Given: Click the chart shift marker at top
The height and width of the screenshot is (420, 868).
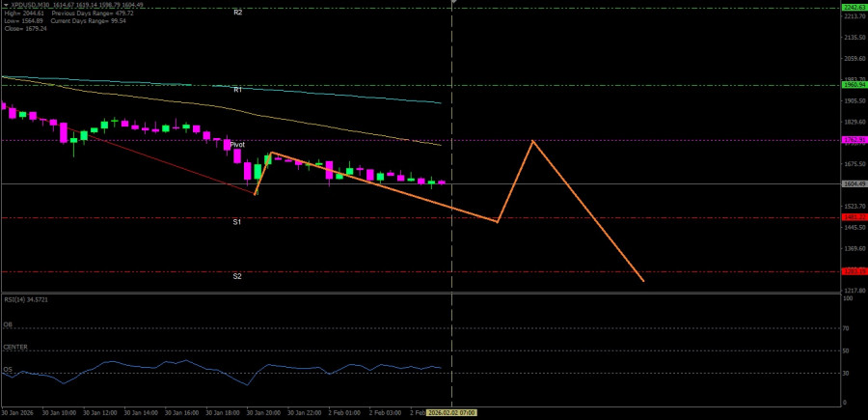Looking at the screenshot, I should point(452,3).
